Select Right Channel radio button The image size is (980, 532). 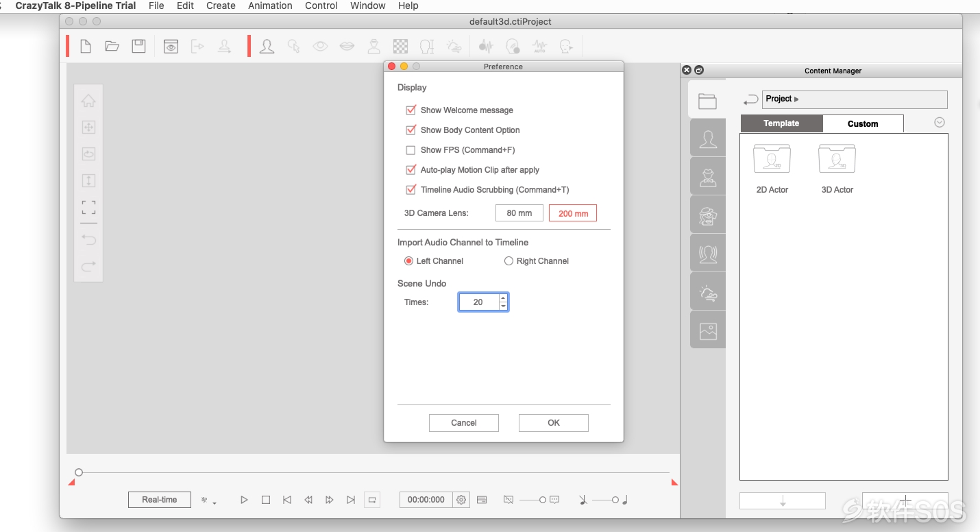pyautogui.click(x=509, y=261)
